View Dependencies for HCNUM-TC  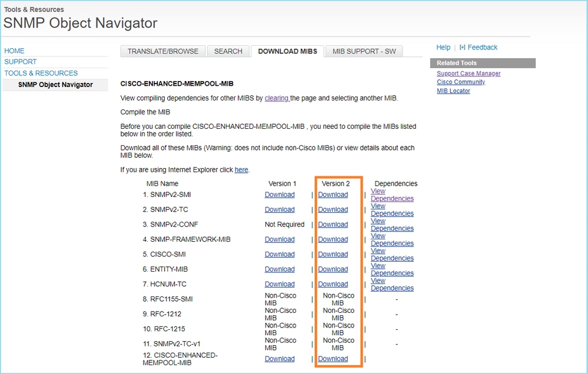coord(392,285)
